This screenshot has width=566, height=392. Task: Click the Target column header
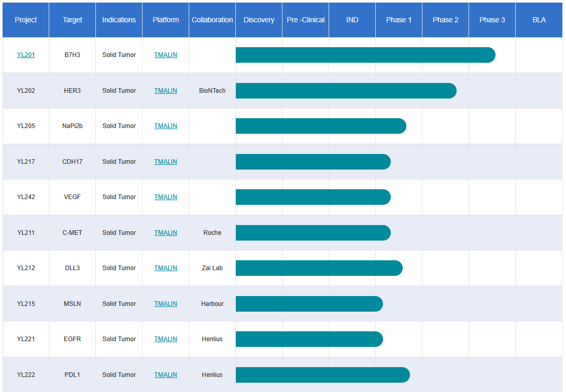pyautogui.click(x=72, y=20)
